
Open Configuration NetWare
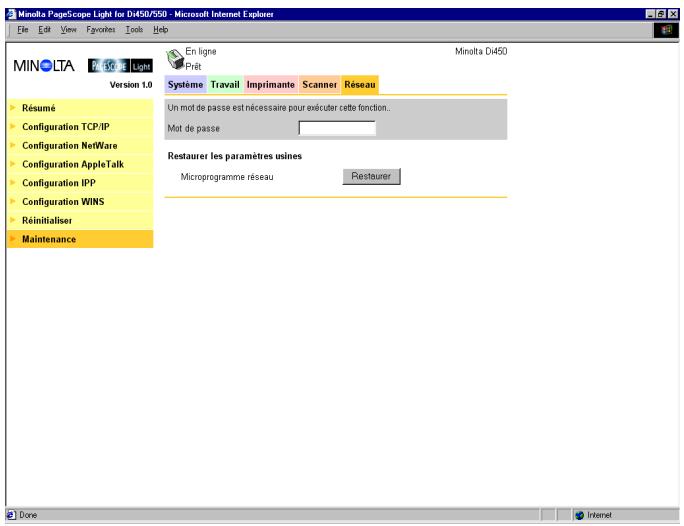pos(80,146)
